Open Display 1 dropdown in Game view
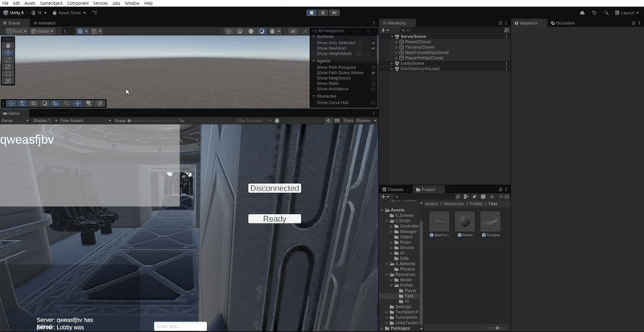The width and height of the screenshot is (644, 332). [x=43, y=121]
